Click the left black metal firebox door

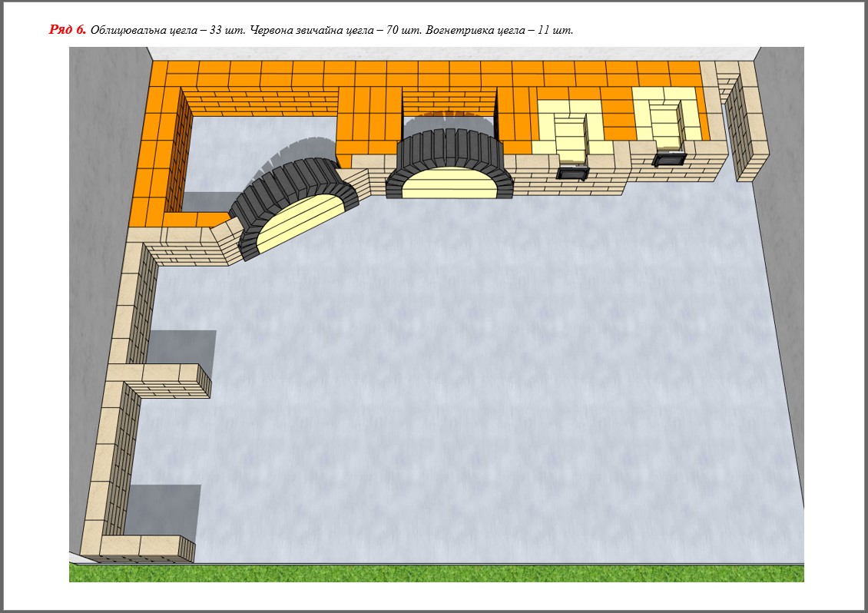[x=572, y=174]
